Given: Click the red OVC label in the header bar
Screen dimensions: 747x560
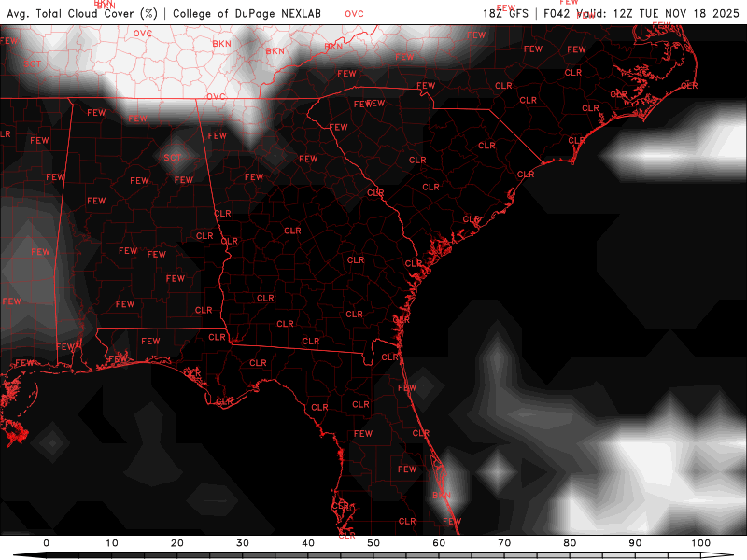Looking at the screenshot, I should pyautogui.click(x=355, y=14).
